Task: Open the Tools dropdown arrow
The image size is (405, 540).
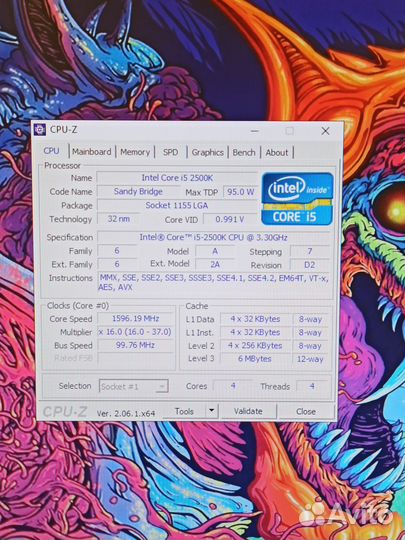Action: point(212,411)
